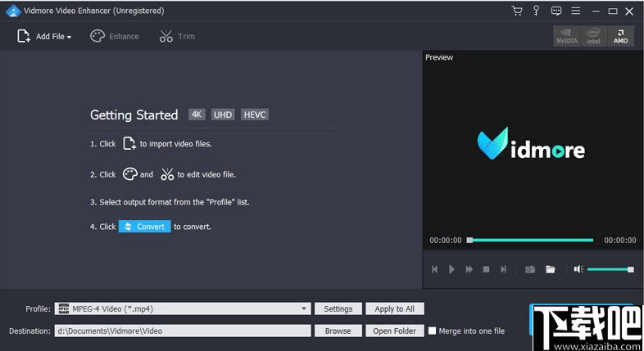Click the HEVC badge
The image size is (644, 351).
click(x=255, y=115)
